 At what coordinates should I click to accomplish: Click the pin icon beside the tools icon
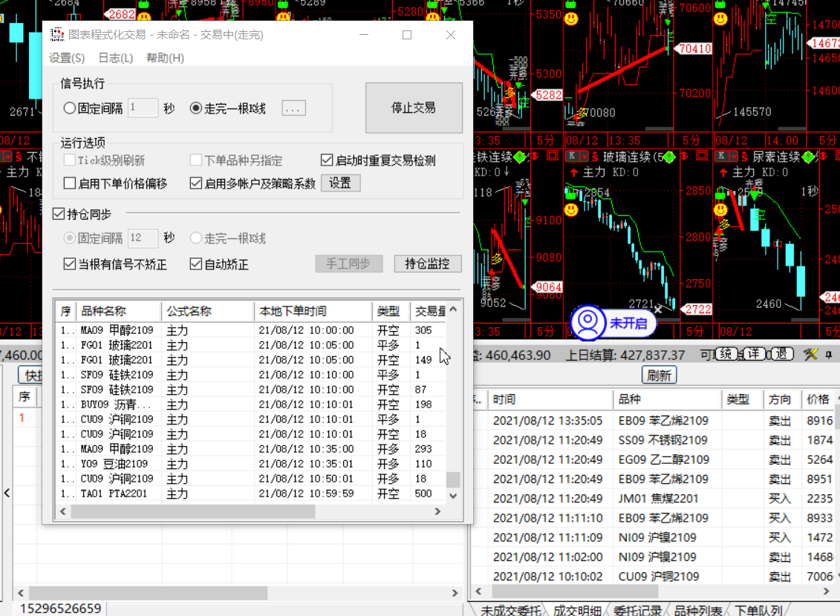click(x=828, y=355)
